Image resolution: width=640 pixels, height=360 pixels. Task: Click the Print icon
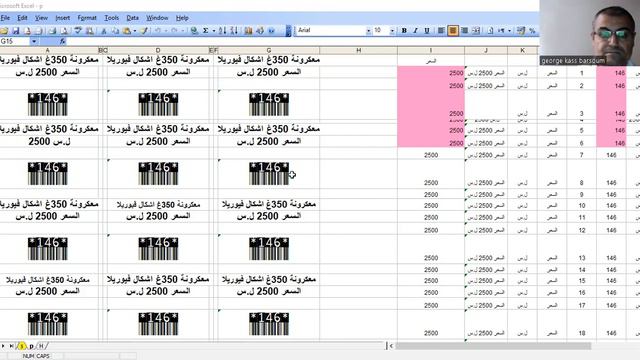coord(52,31)
